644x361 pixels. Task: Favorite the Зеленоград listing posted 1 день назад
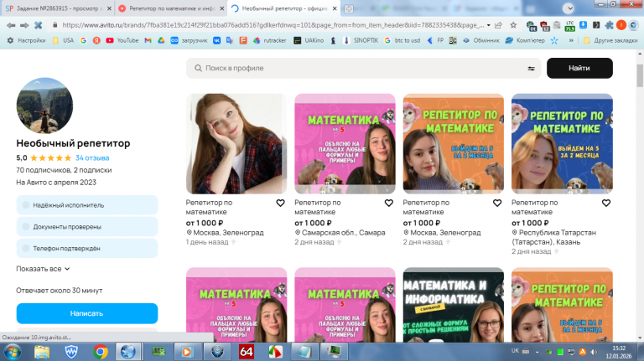click(x=280, y=203)
